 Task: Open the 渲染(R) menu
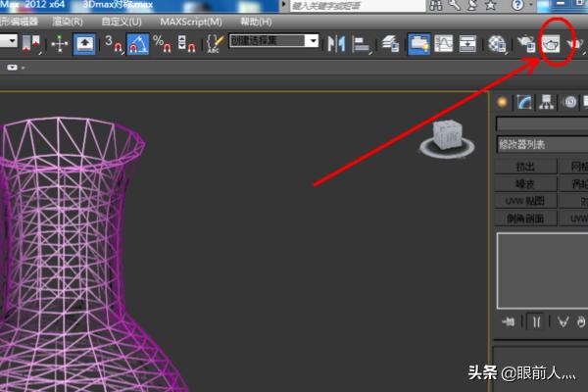point(68,22)
